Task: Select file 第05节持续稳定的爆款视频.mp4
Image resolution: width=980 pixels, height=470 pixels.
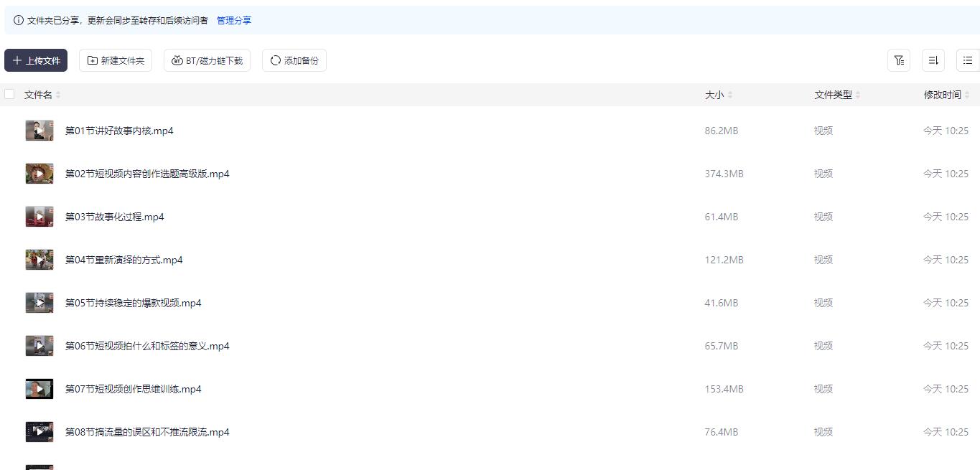Action: [x=134, y=303]
